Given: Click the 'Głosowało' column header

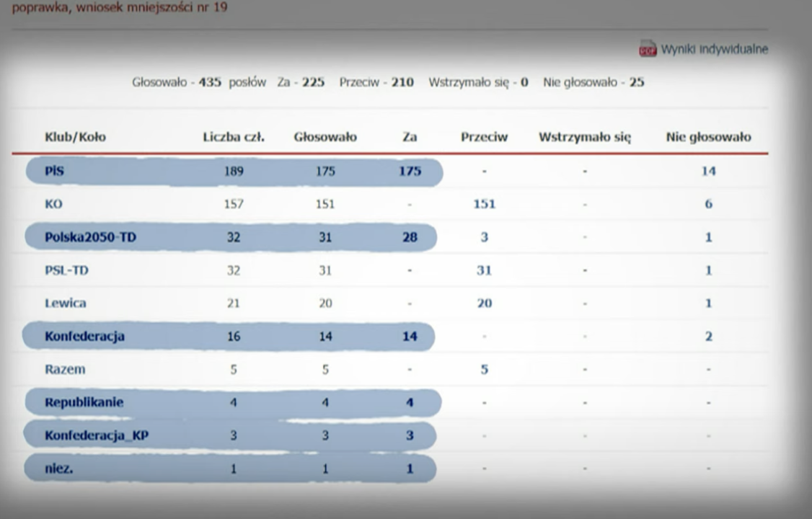Looking at the screenshot, I should 325,137.
